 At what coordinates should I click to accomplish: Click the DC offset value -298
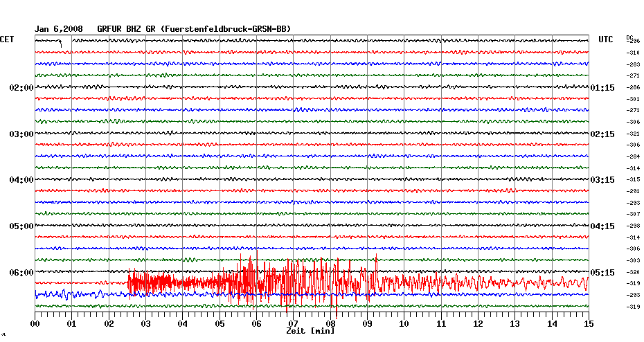(633, 226)
